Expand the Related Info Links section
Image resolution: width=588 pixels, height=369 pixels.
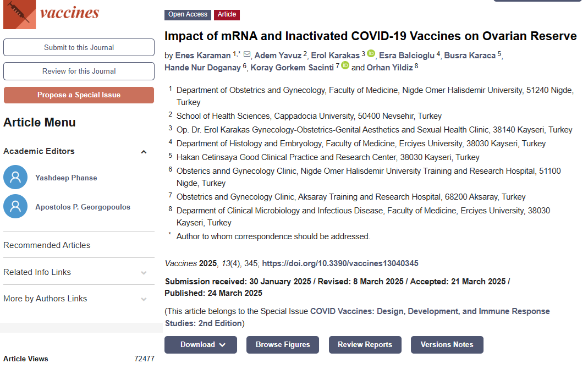[144, 273]
